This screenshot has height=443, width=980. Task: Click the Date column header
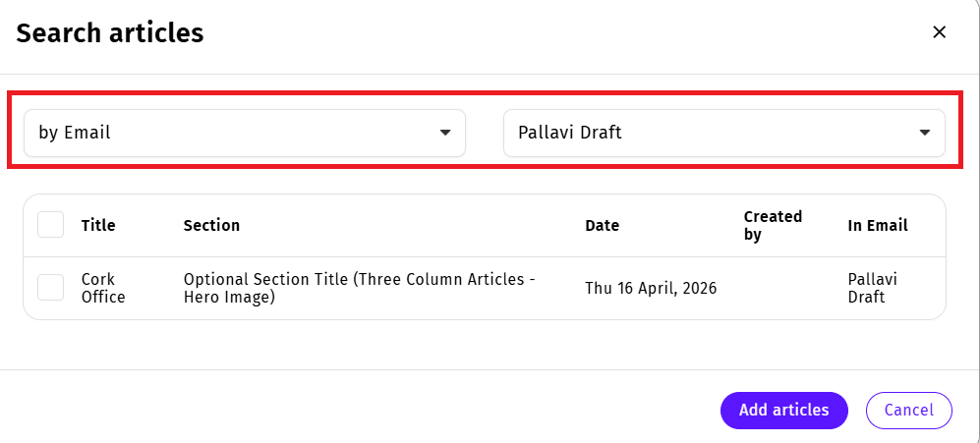click(x=602, y=225)
